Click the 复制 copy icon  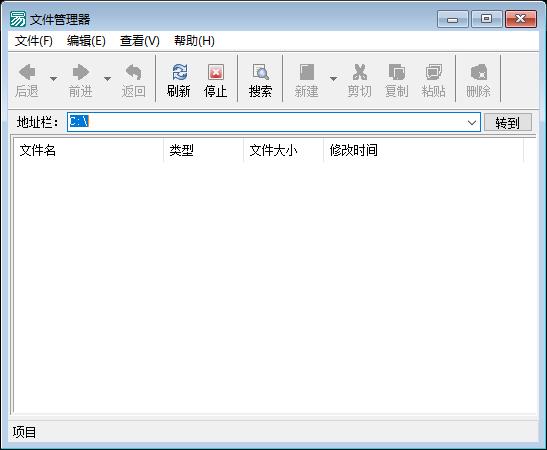pos(397,72)
